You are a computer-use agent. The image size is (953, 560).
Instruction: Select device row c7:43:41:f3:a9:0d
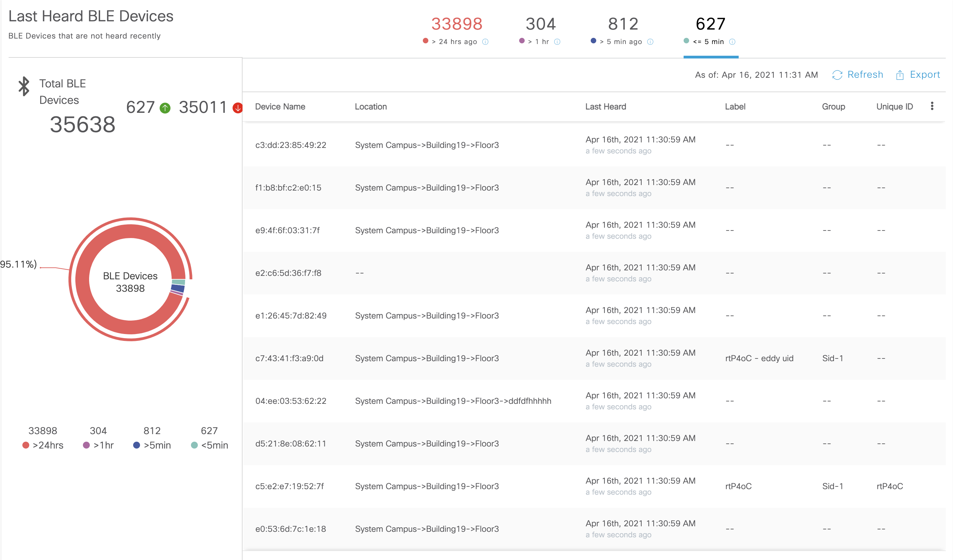[289, 358]
